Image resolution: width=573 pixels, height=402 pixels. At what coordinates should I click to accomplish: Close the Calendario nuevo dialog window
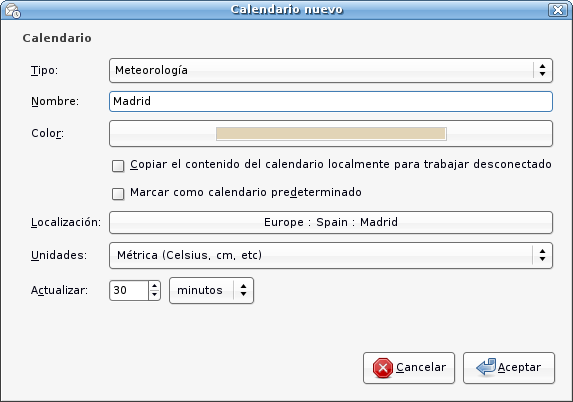click(558, 10)
